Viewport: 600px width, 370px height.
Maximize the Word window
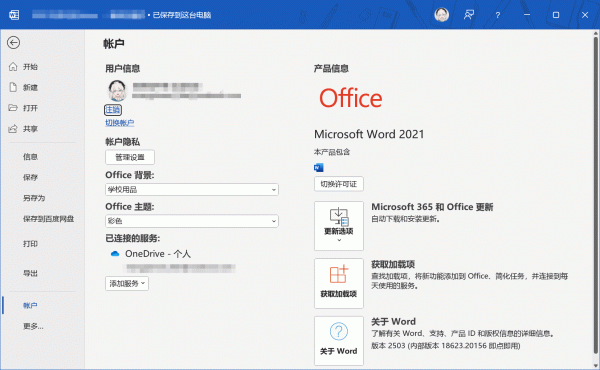[x=556, y=15]
